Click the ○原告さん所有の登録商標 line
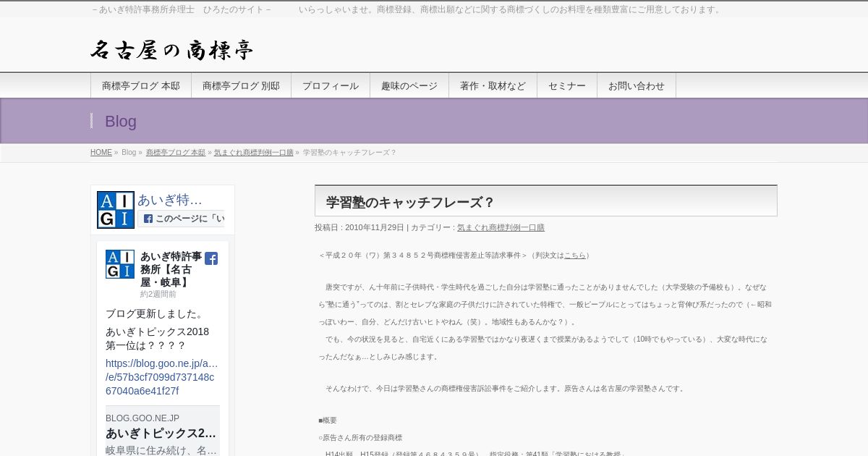 (x=360, y=438)
